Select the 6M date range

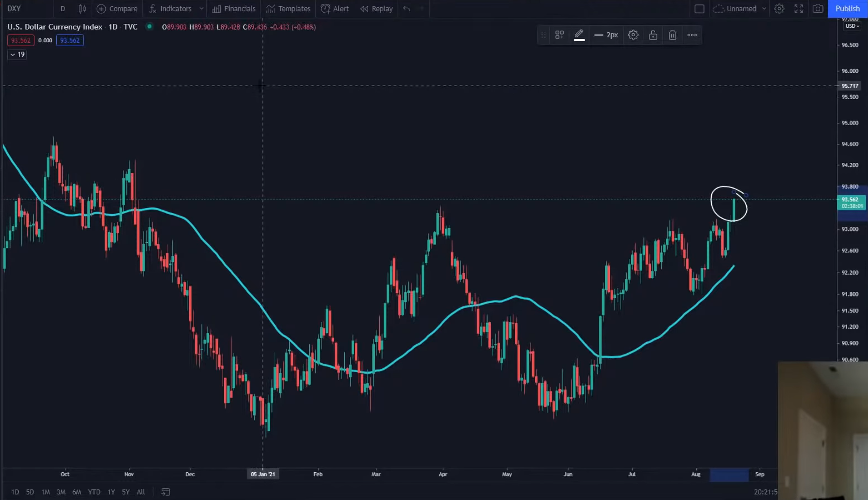coord(77,492)
